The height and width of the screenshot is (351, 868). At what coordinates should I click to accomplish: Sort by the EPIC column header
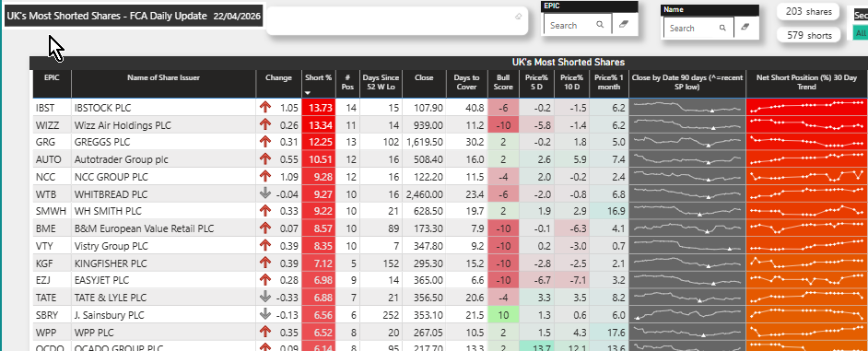[x=51, y=77]
